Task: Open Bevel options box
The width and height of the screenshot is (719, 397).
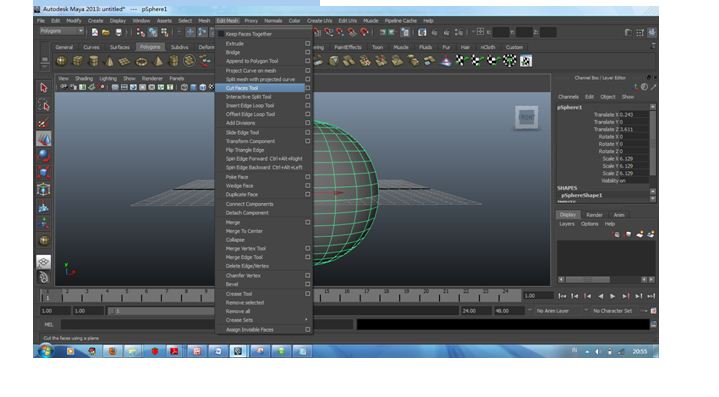Action: coord(308,284)
